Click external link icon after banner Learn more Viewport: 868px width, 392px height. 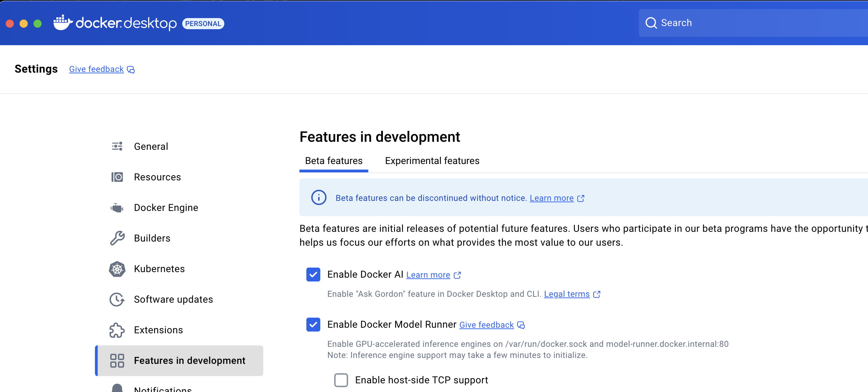pos(581,198)
